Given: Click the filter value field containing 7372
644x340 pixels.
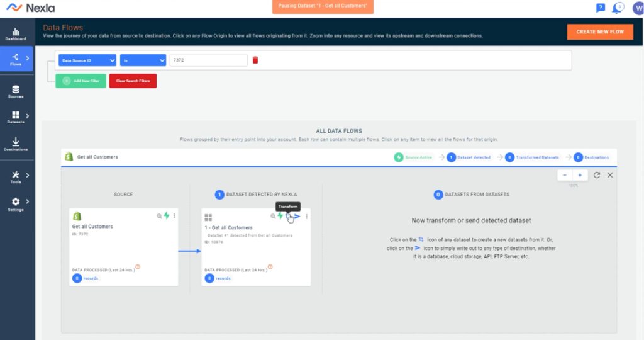Looking at the screenshot, I should [x=208, y=60].
